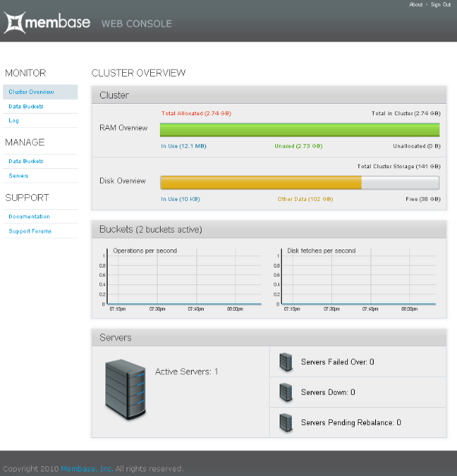The image size is (457, 476).
Task: Click 'Total in Cluster (2.74 GB)' label
Action: point(406,114)
